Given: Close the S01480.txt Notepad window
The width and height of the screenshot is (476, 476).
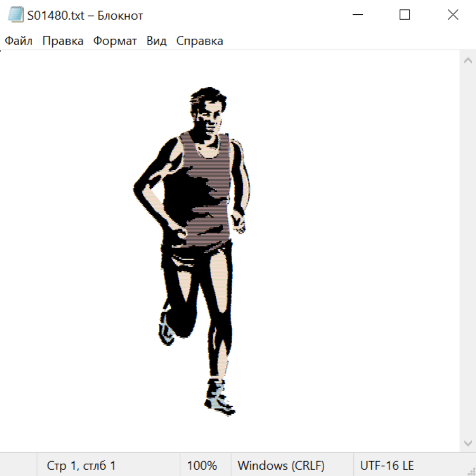Looking at the screenshot, I should pyautogui.click(x=453, y=15).
